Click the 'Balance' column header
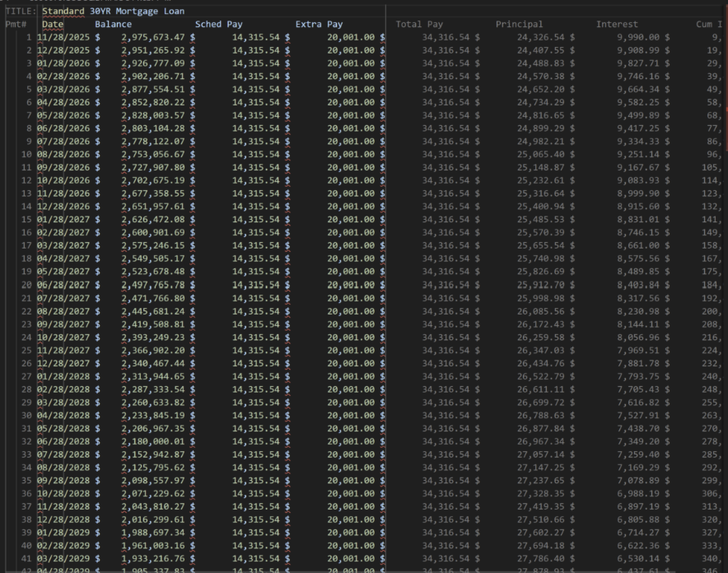The image size is (728, 573). click(x=113, y=25)
